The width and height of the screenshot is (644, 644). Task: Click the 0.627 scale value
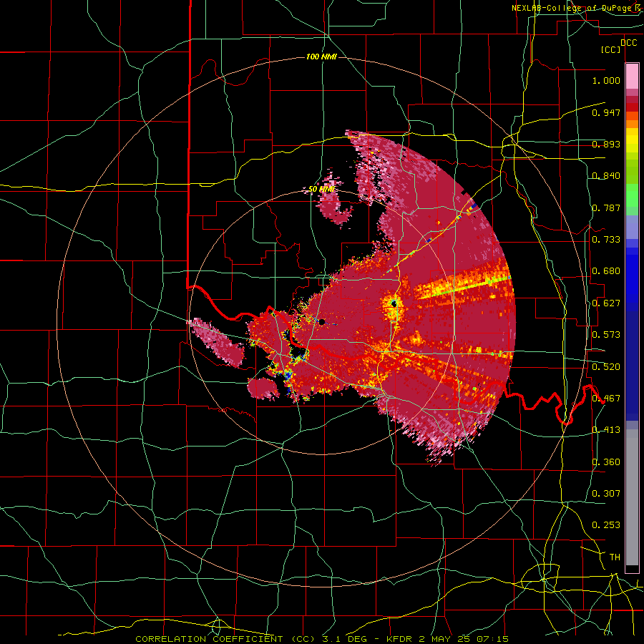606,303
